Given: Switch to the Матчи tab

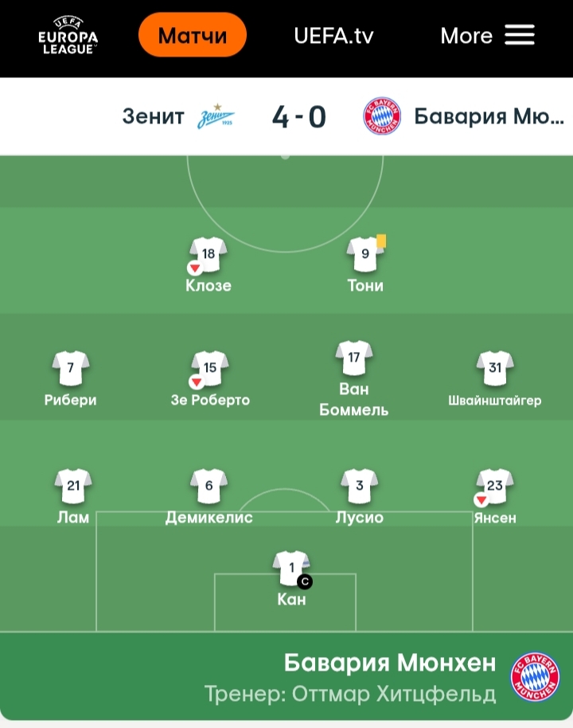Looking at the screenshot, I should 192,35.
